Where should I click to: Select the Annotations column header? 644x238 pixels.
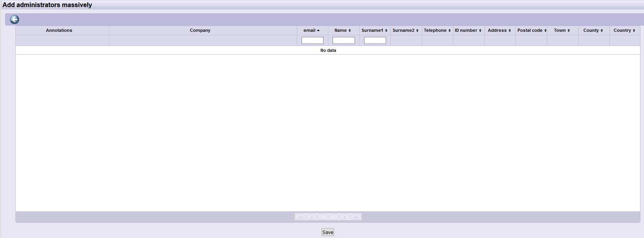(59, 30)
